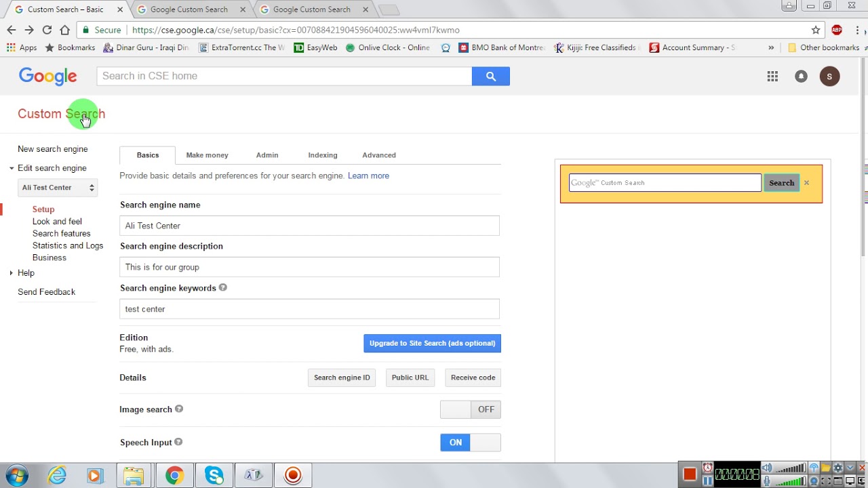
Task: Click the browser address bar URL
Action: pos(296,30)
